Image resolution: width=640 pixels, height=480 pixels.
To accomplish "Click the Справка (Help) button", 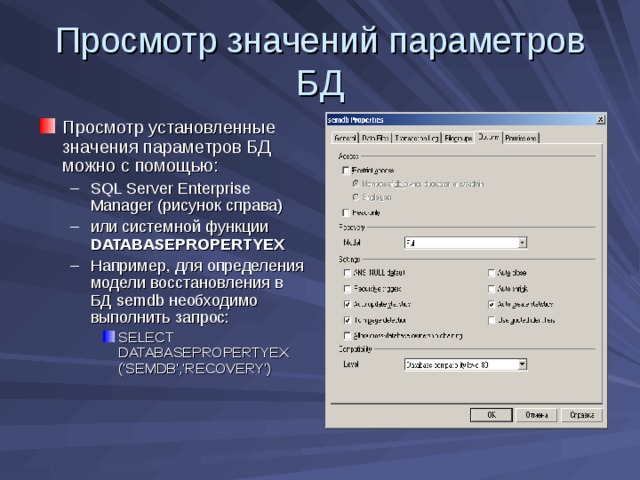I will [x=580, y=414].
